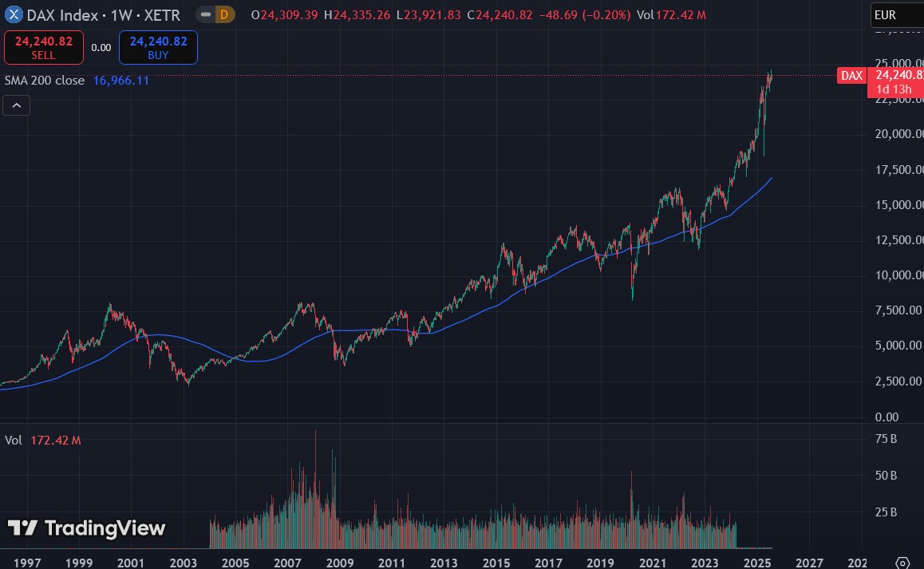
Task: Click 15,000.00 on the price axis
Action: click(x=899, y=205)
